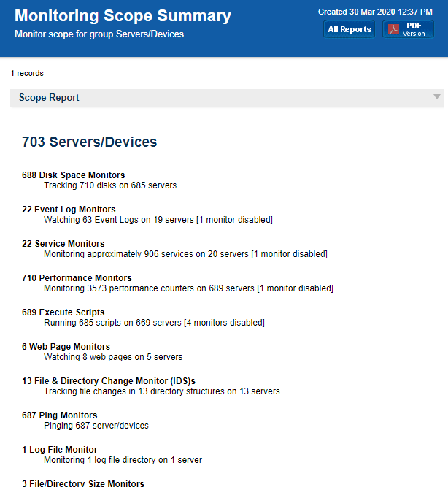Image resolution: width=448 pixels, height=487 pixels.
Task: Click 'Tracking 710 disks on 685 servers' text
Action: click(x=109, y=185)
